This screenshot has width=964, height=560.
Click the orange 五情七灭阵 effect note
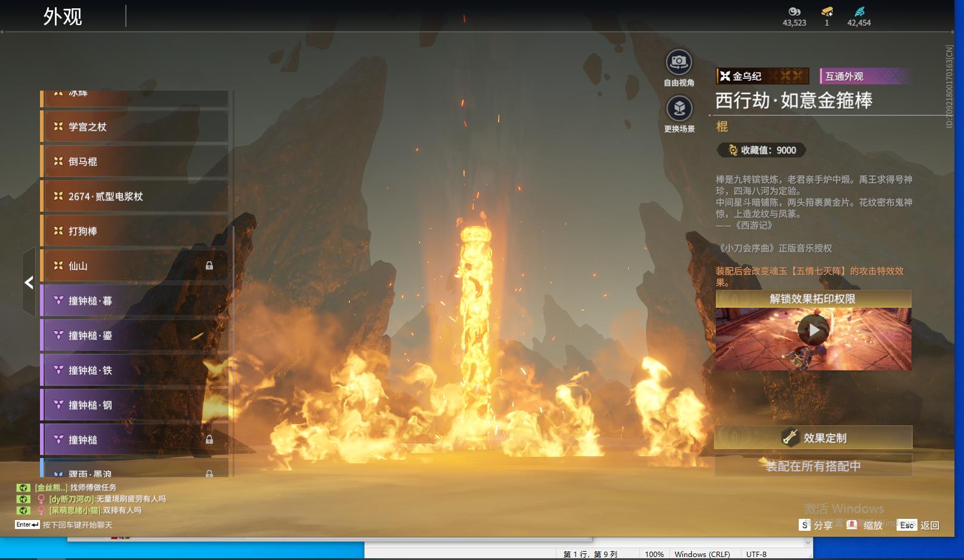(x=809, y=277)
